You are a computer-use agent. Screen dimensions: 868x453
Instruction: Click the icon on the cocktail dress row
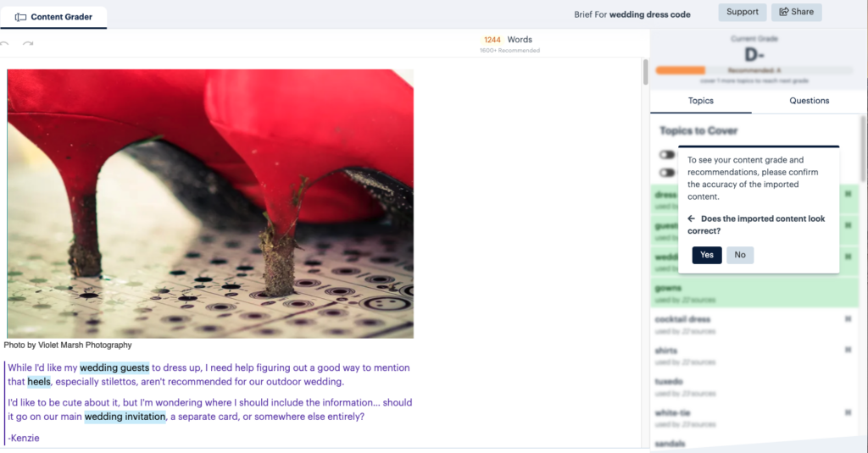click(x=848, y=318)
